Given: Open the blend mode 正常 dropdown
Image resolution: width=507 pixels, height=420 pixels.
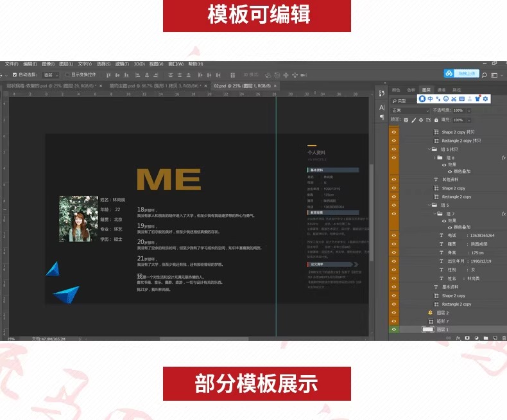Looking at the screenshot, I should pos(410,110).
